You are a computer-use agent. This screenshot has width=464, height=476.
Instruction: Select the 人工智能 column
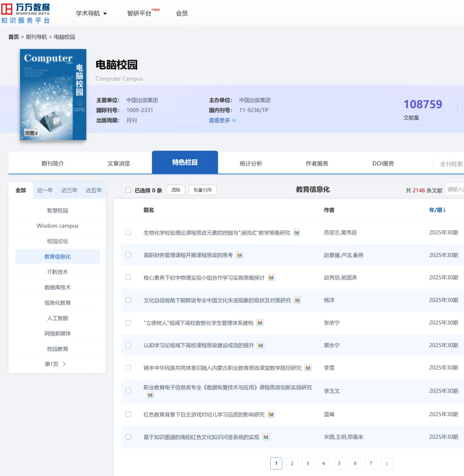pos(58,318)
